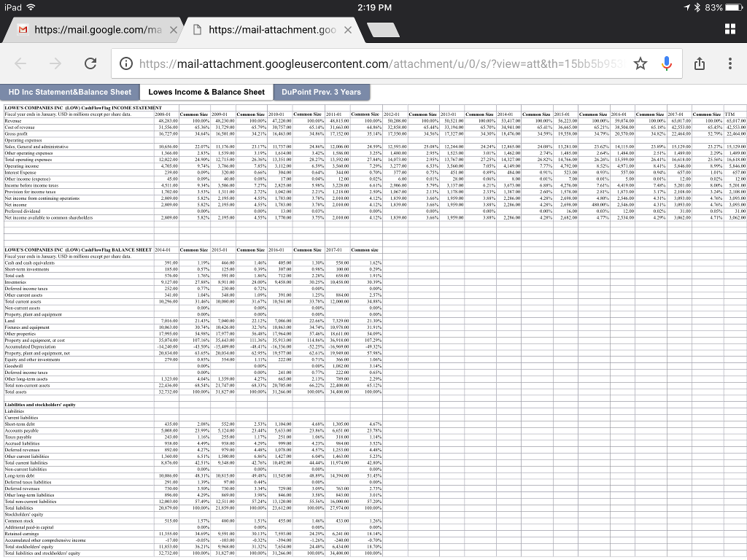
Task: Open the HD Inc Statement&Balance Sheet tab
Action: pos(69,92)
